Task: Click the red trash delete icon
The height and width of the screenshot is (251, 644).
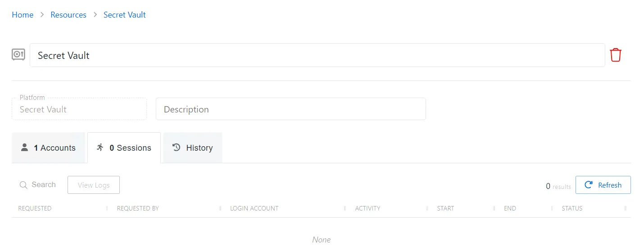Action: click(x=615, y=55)
